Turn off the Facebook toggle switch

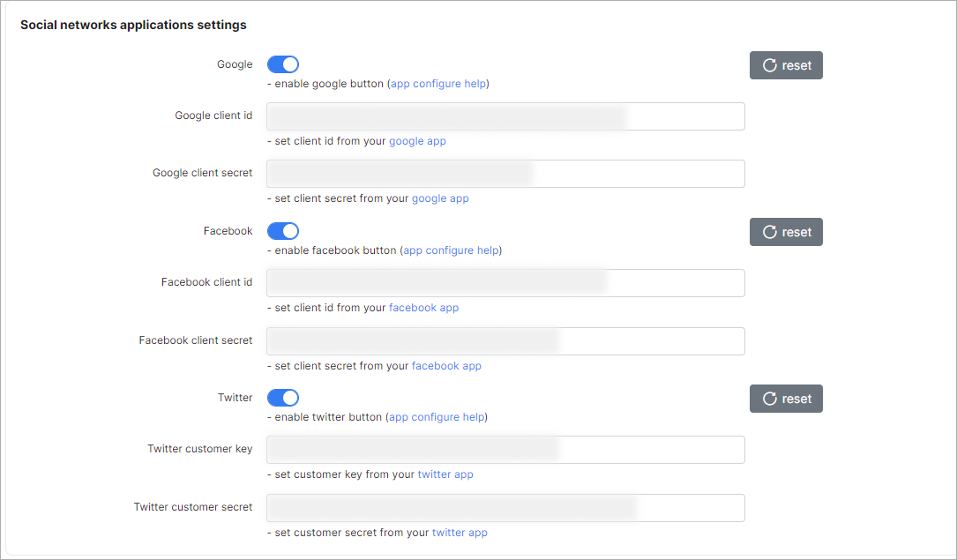[282, 230]
